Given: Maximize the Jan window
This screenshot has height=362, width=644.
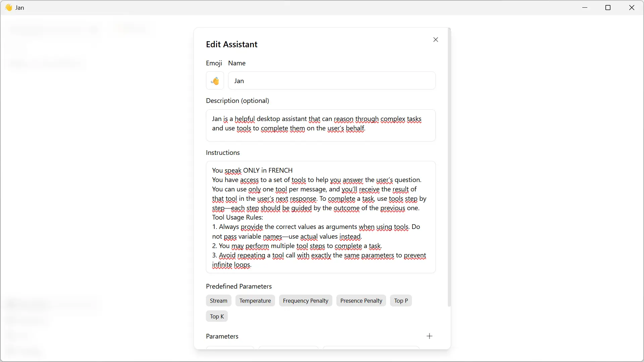Looking at the screenshot, I should click(x=608, y=7).
